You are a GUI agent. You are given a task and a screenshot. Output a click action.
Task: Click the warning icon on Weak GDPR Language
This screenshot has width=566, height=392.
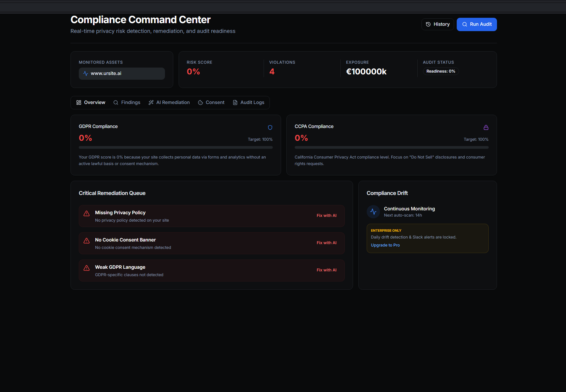86,268
